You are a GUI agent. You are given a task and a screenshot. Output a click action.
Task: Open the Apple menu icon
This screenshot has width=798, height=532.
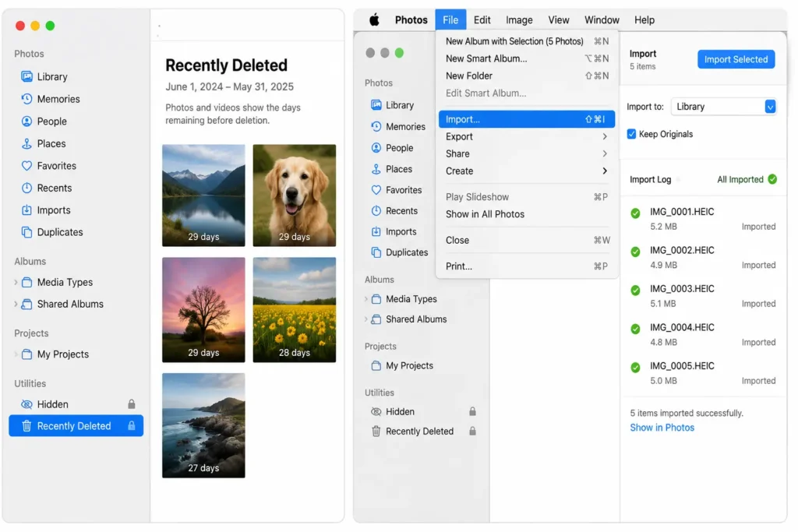tap(374, 19)
